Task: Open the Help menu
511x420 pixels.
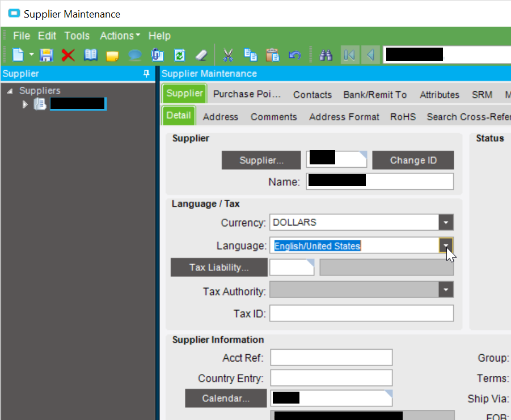Action: click(x=159, y=36)
